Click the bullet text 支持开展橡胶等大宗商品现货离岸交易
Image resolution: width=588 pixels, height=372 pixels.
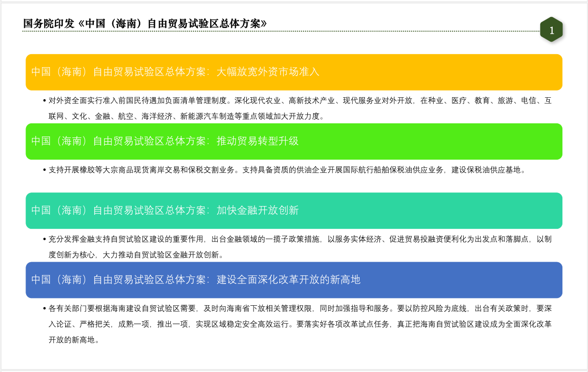point(286,170)
